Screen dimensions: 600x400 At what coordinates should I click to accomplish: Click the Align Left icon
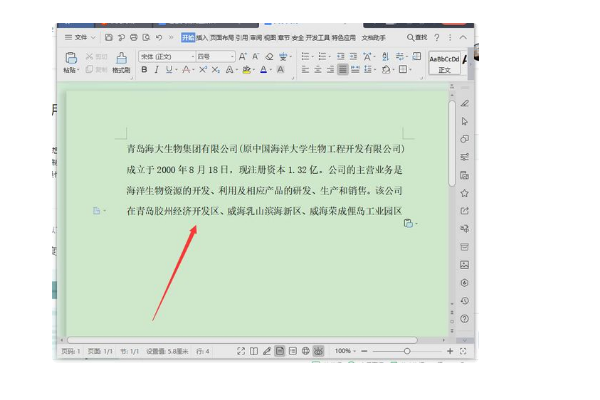click(305, 69)
